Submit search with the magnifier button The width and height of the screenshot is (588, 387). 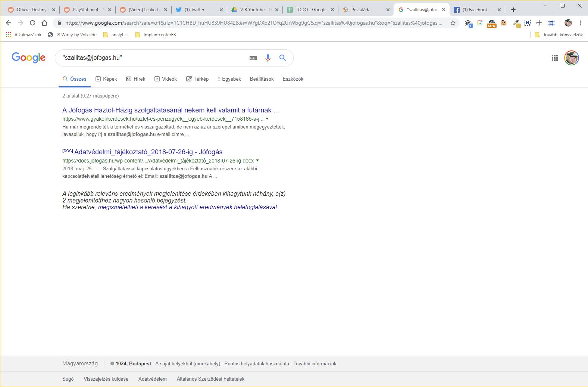[282, 58]
